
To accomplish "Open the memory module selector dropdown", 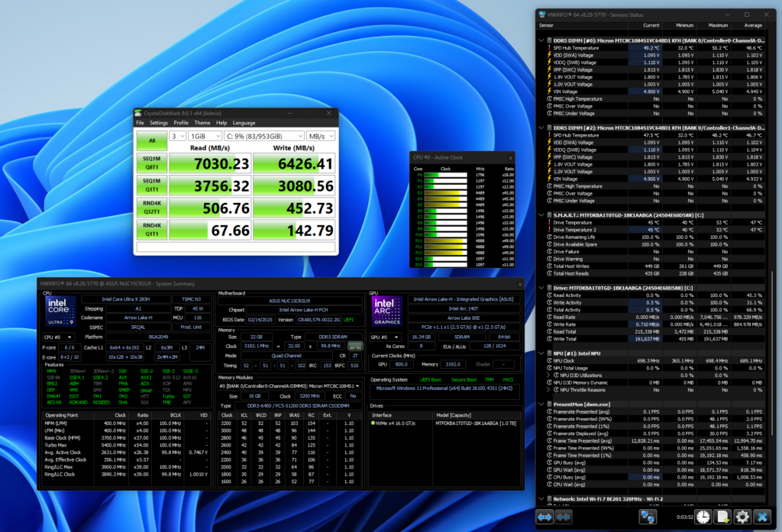I will pos(289,386).
